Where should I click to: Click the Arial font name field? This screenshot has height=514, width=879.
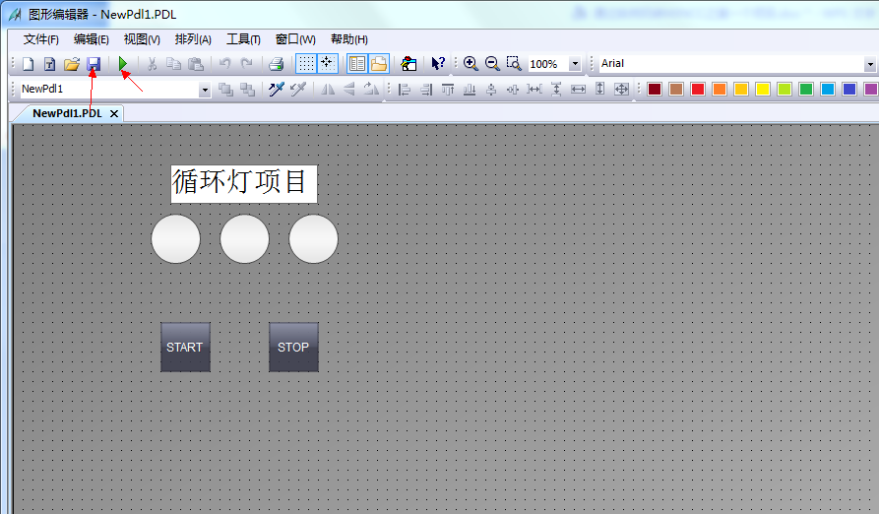[731, 64]
